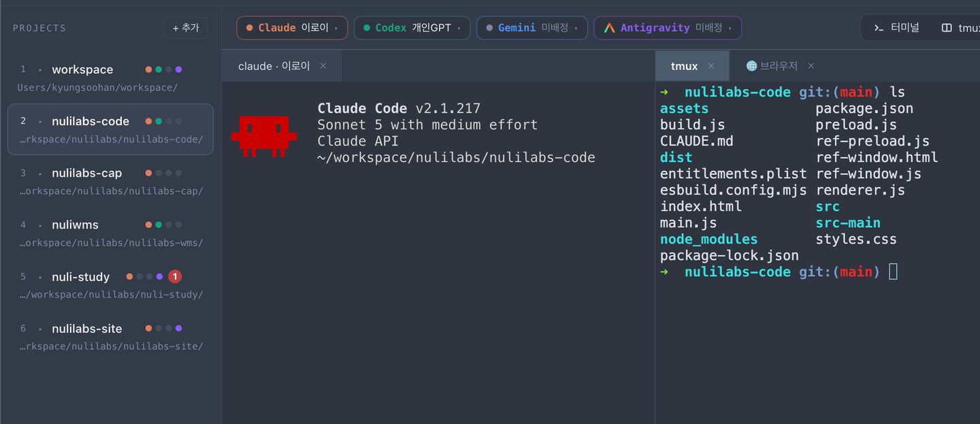Click the ~/workspace/nulilabs/nulilabs-code path line

point(456,157)
